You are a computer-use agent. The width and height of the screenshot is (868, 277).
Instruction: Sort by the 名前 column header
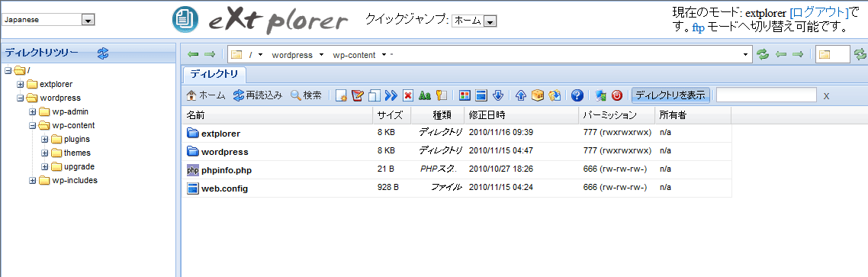[x=277, y=115]
